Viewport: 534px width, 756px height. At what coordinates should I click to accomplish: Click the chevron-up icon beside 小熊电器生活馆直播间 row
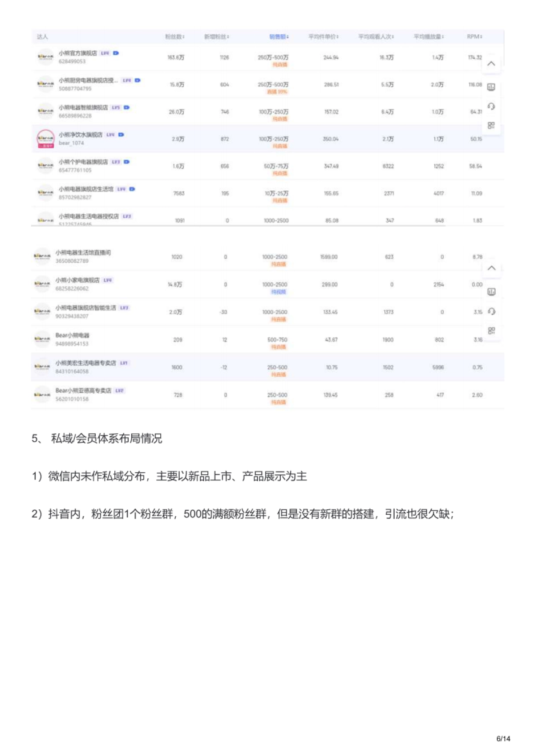click(491, 268)
